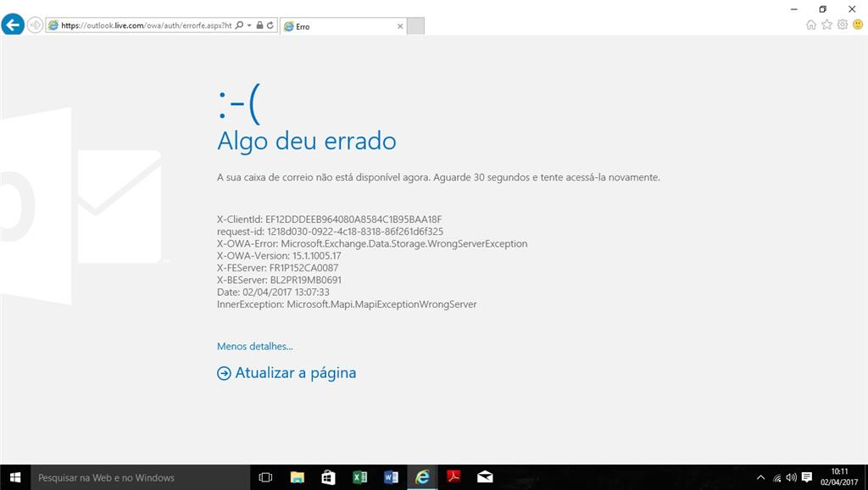Open File Explorer from taskbar

[298, 477]
